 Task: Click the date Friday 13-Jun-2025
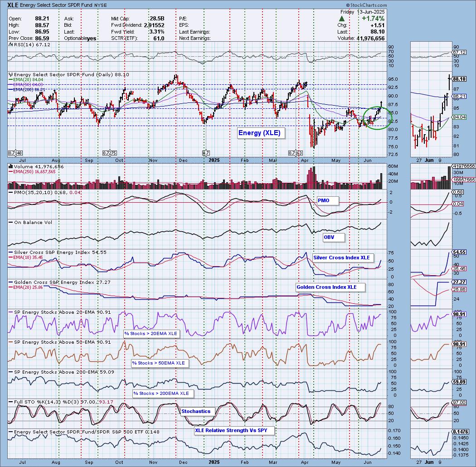[363, 12]
